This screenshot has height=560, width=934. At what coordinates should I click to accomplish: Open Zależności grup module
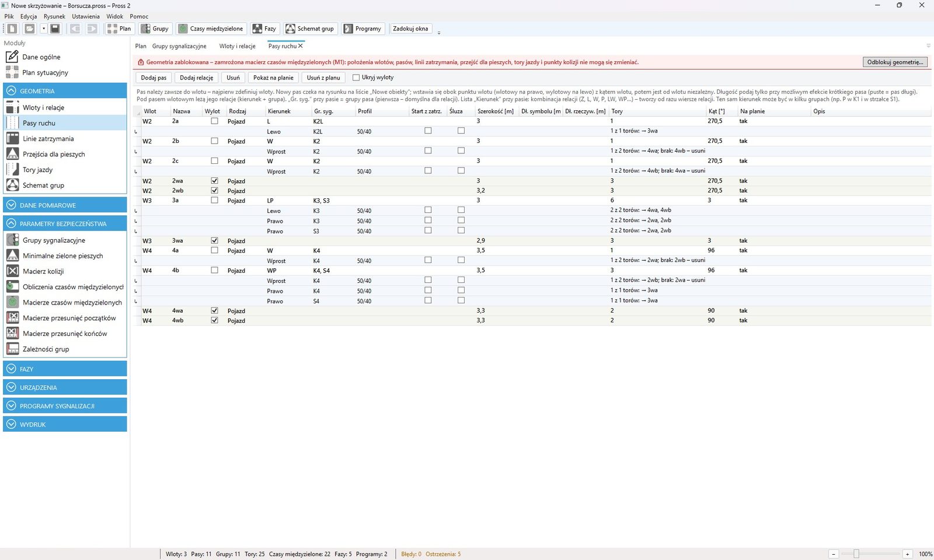click(46, 349)
